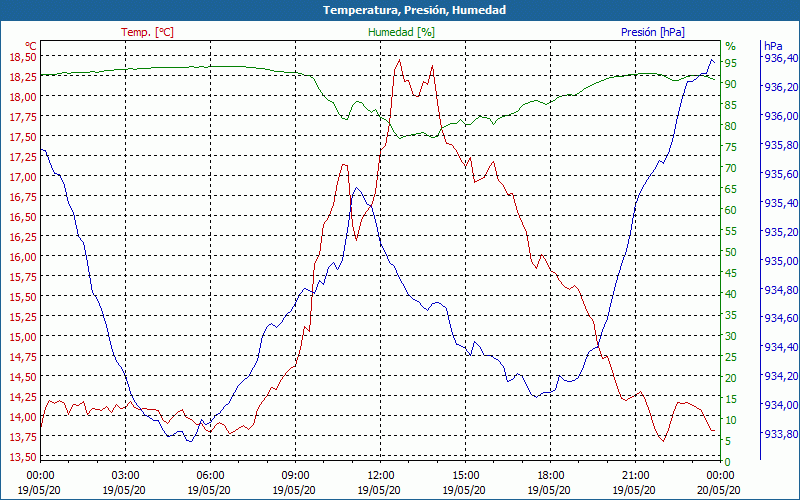Image resolution: width=800 pixels, height=500 pixels.
Task: Click the 21:00 time axis label
Action: click(x=636, y=476)
